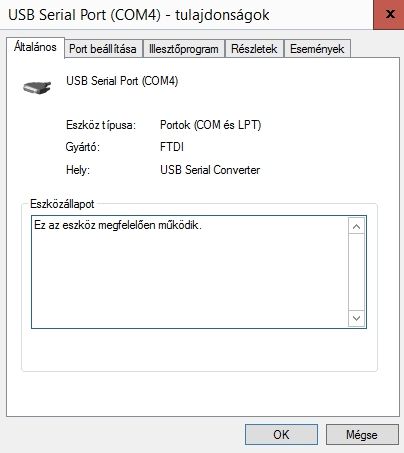Click the device status scrollbar track

[356, 272]
